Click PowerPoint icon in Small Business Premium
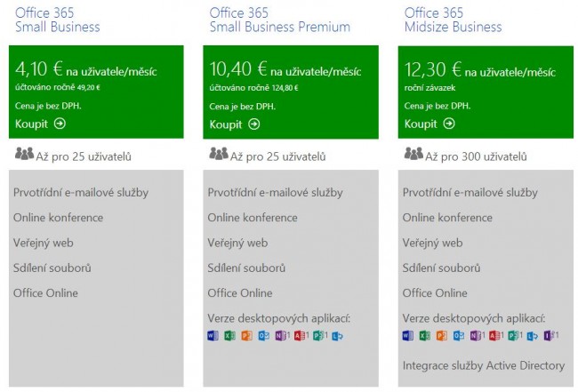Image resolution: width=578 pixels, height=392 pixels. [x=246, y=336]
